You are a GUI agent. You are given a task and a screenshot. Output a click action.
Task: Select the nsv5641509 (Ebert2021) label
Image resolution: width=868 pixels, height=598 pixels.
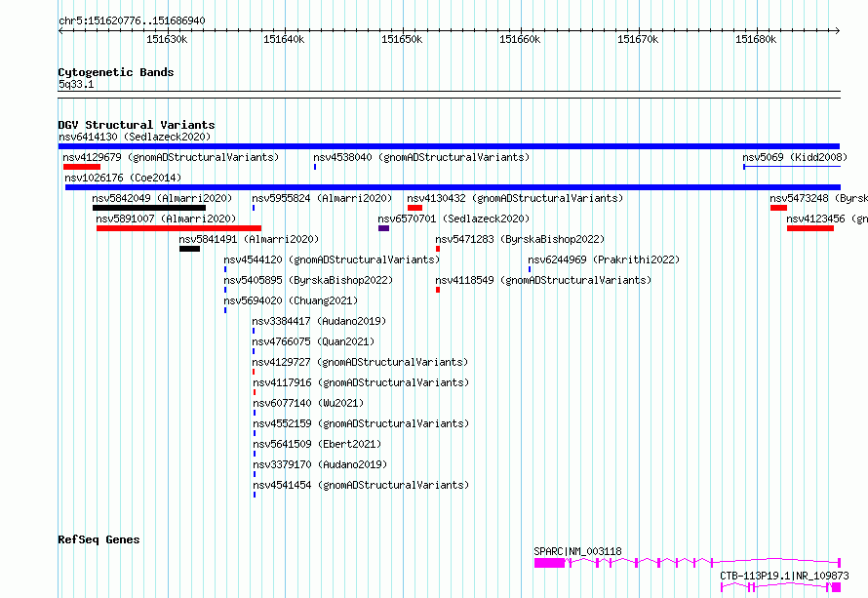point(317,444)
